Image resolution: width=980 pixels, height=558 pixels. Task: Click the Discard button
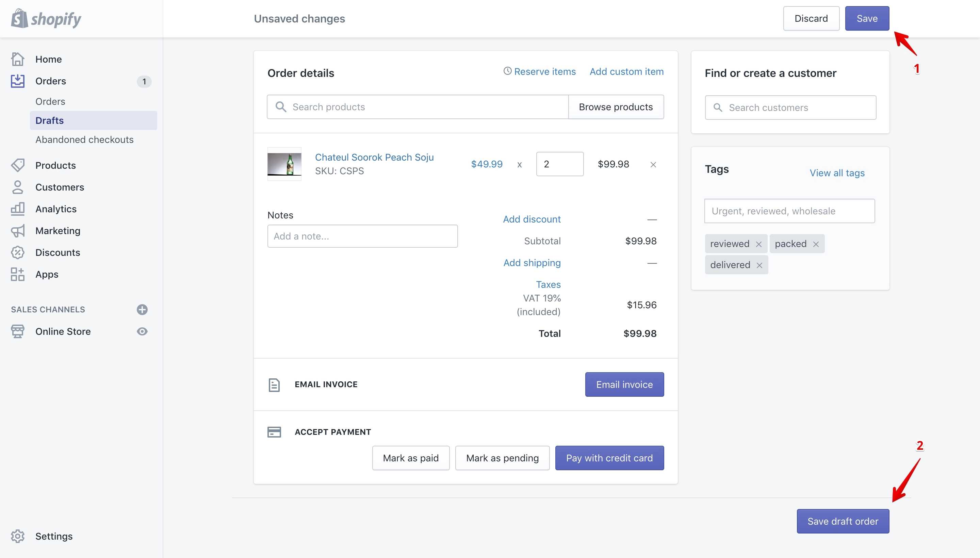(811, 18)
